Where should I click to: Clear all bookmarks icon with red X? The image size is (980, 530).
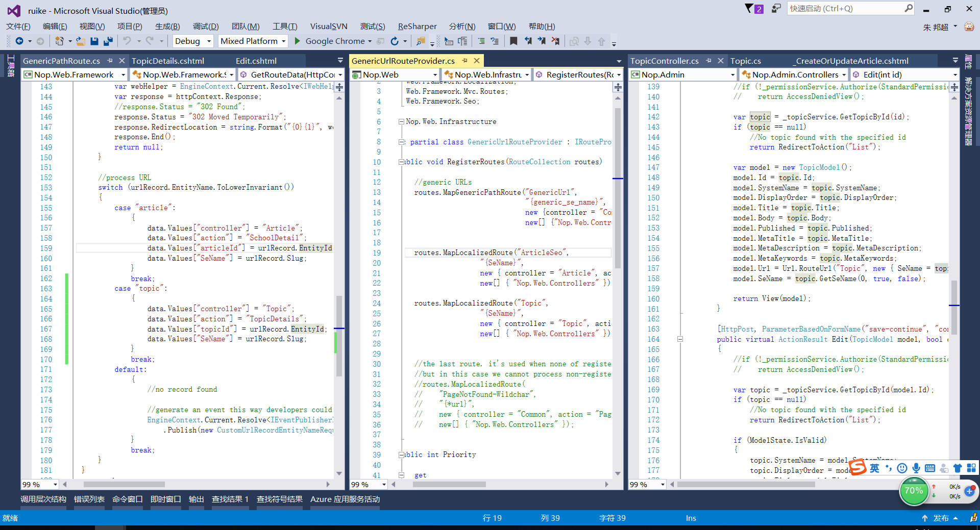tap(555, 41)
